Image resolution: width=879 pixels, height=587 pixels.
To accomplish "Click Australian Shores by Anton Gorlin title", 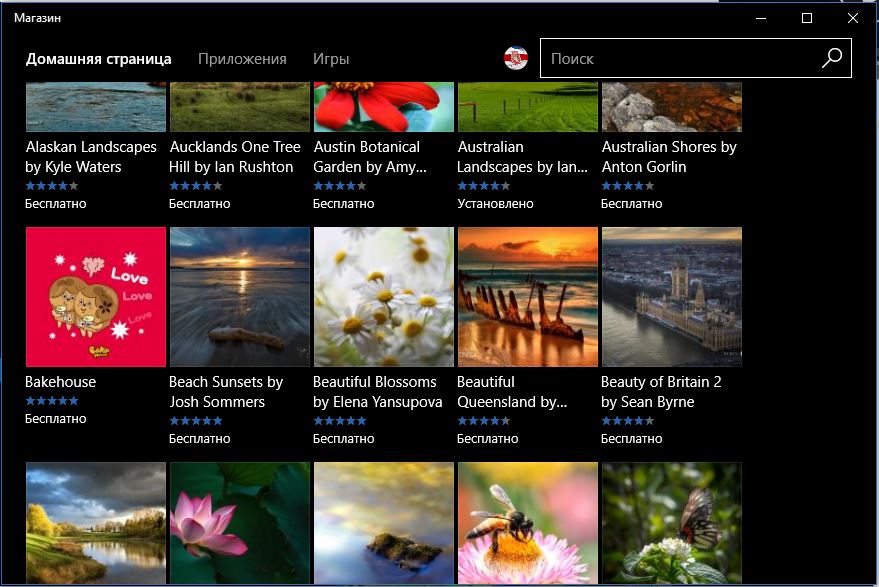I will [x=669, y=157].
